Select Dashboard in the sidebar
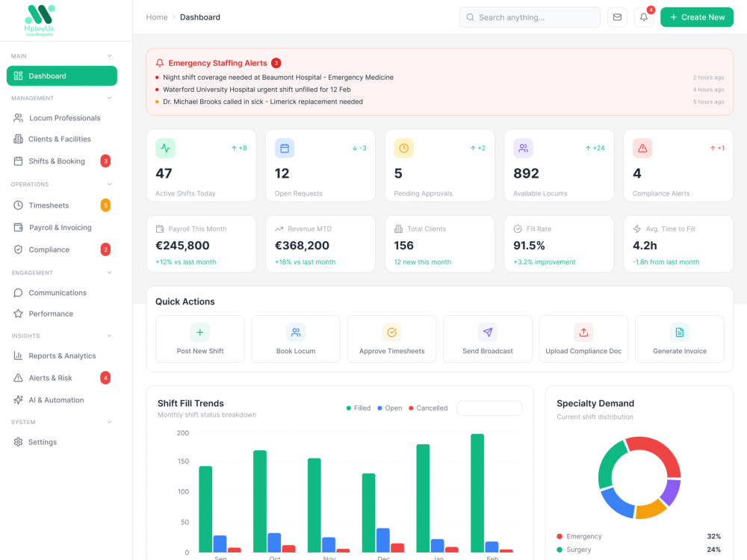 [62, 75]
